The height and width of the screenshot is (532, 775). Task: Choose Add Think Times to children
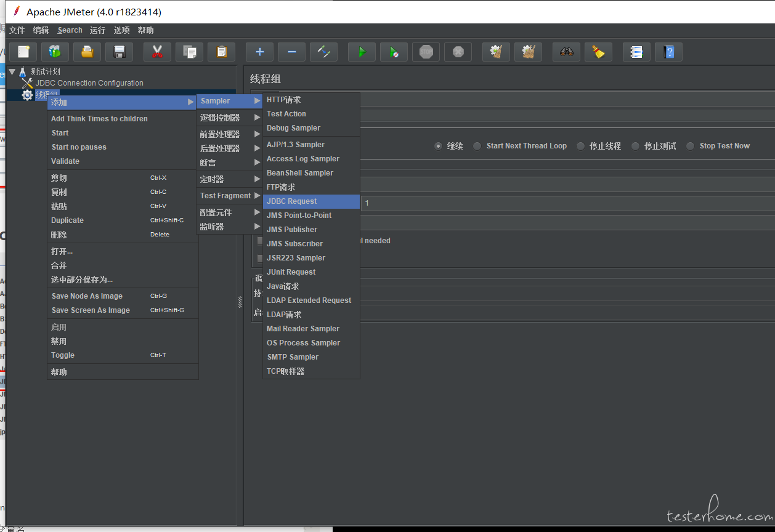pyautogui.click(x=122, y=119)
